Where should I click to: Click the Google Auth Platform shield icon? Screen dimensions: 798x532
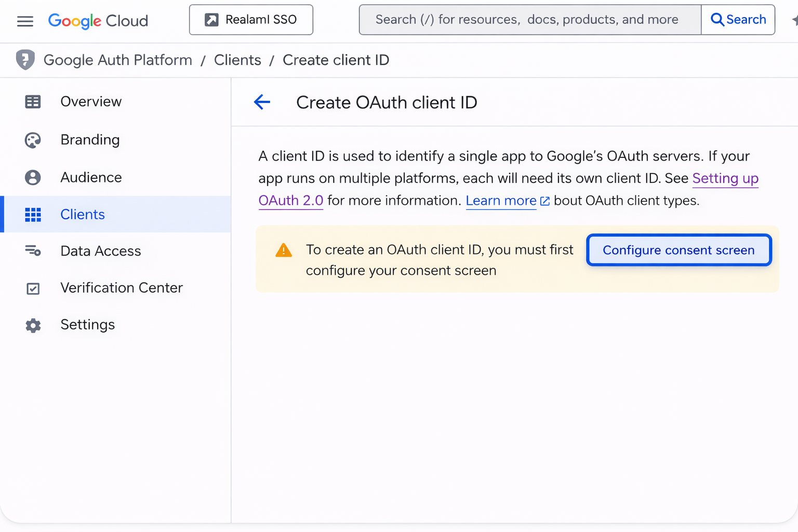point(25,60)
